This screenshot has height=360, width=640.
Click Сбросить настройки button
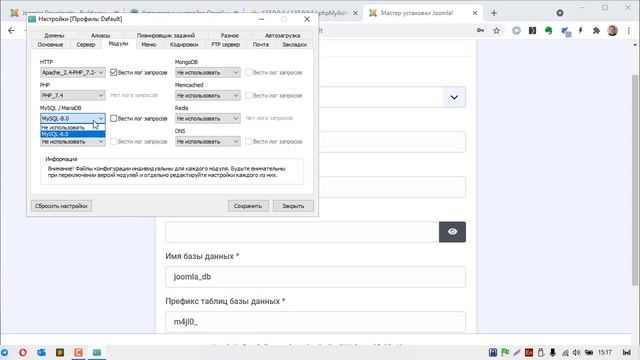[61, 206]
